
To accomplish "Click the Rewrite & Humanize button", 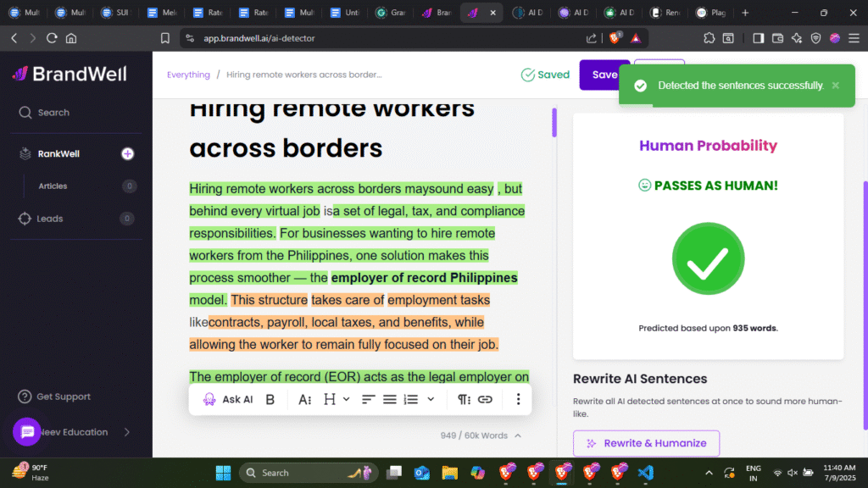I will click(x=646, y=443).
